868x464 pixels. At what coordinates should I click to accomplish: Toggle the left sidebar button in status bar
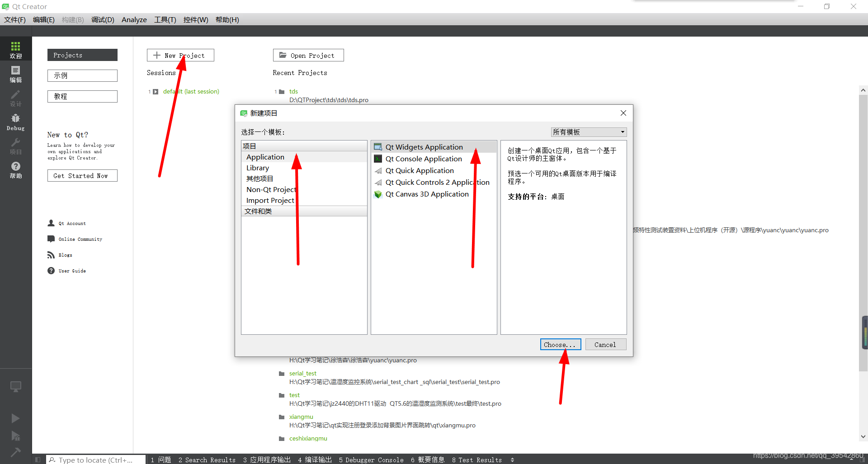point(38,459)
